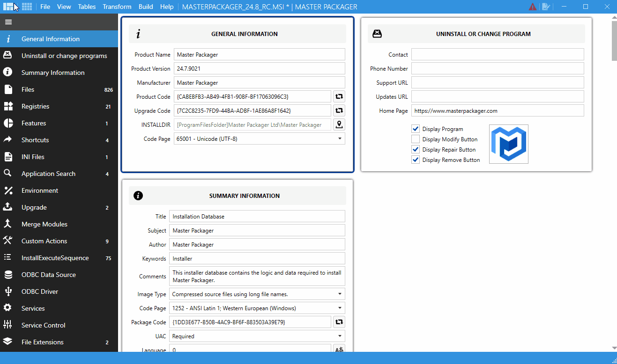Click the Master Packager logo thumbnail
The image size is (617, 364).
pos(509,144)
